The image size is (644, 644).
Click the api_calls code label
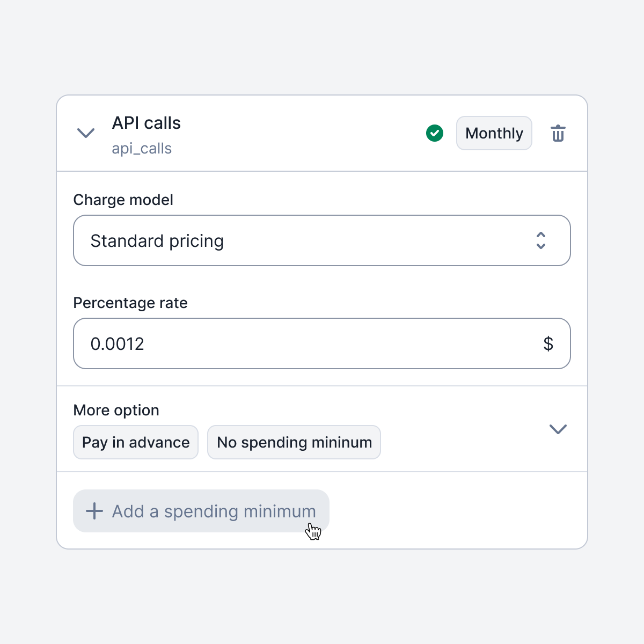(x=142, y=149)
